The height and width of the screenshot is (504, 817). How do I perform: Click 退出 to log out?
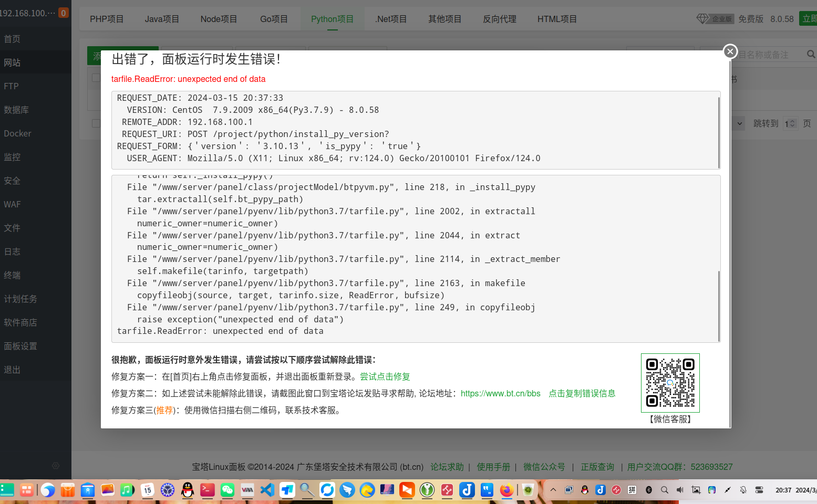(36, 370)
